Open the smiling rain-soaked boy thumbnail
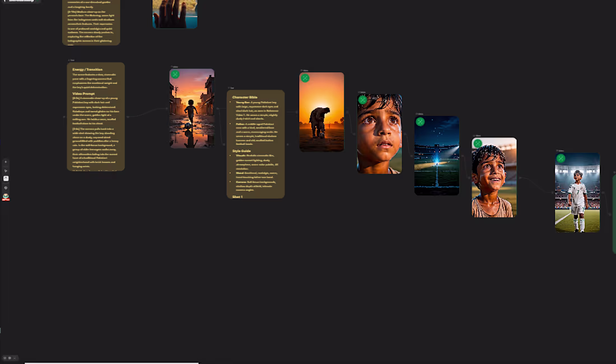 point(494,177)
